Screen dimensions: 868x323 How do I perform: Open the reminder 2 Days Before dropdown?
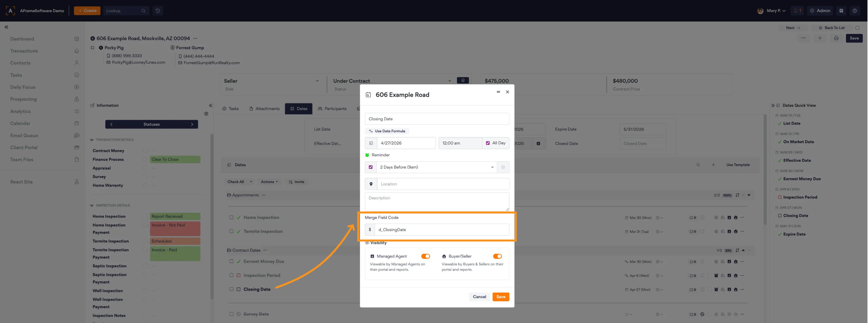(436, 167)
